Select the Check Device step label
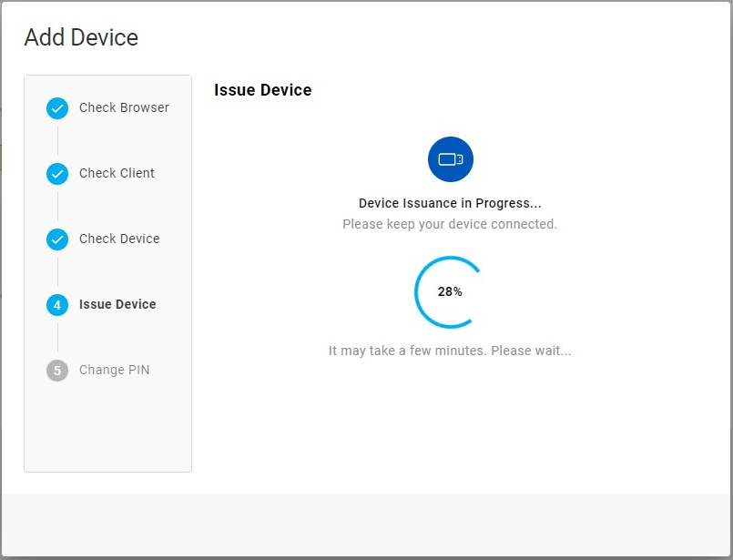Screen dimensions: 733x560 click(x=119, y=239)
